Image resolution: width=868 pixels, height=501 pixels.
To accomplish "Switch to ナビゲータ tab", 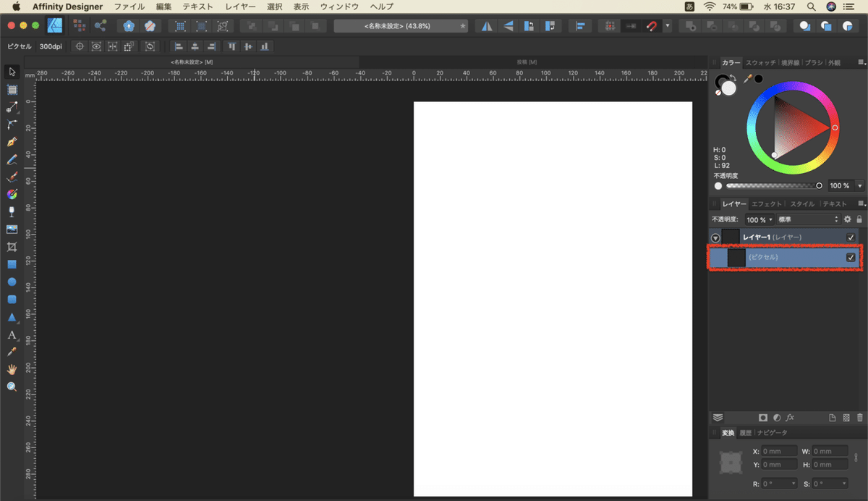I will point(771,433).
